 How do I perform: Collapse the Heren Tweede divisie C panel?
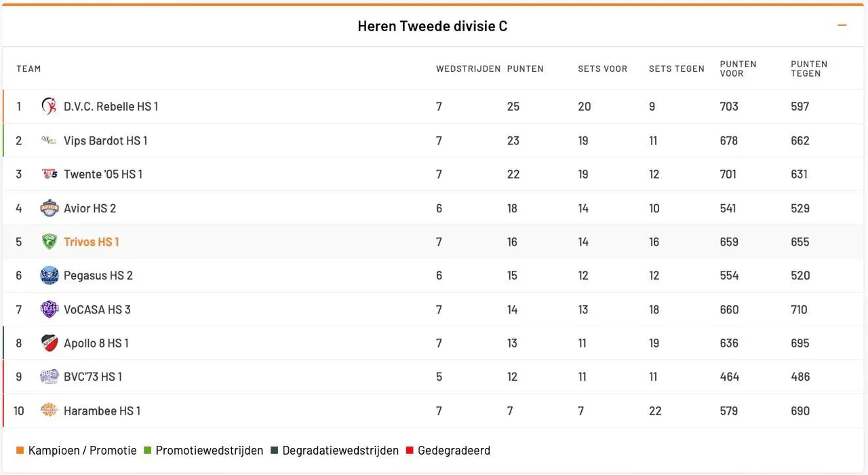click(842, 26)
